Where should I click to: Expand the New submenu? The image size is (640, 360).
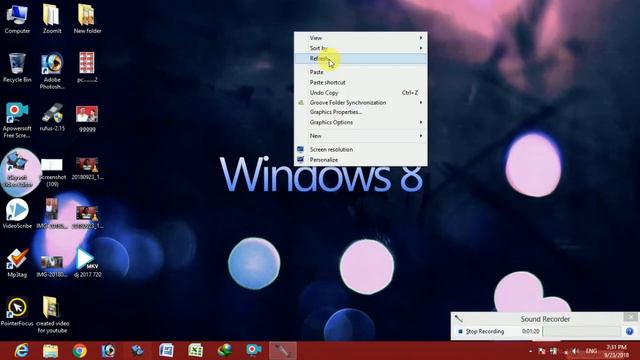click(x=361, y=136)
